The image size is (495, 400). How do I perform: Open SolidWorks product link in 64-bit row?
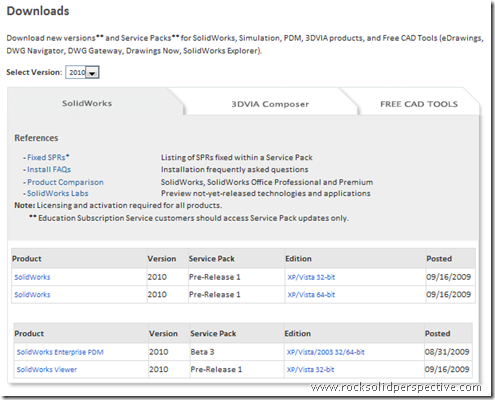pyautogui.click(x=32, y=295)
